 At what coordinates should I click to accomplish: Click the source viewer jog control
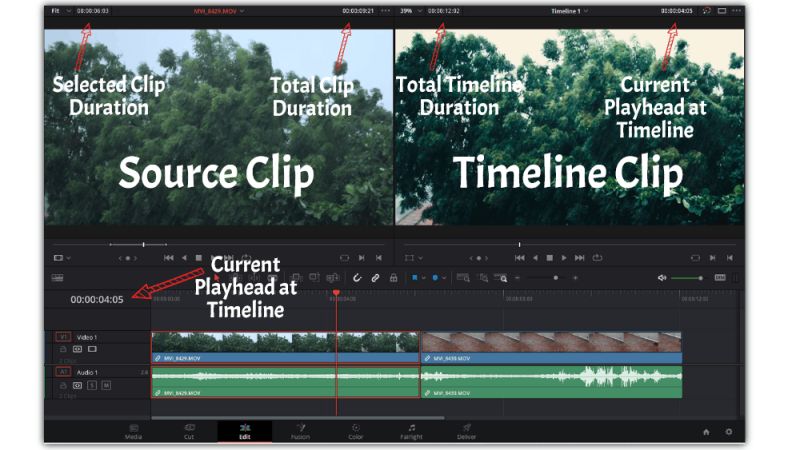128,258
